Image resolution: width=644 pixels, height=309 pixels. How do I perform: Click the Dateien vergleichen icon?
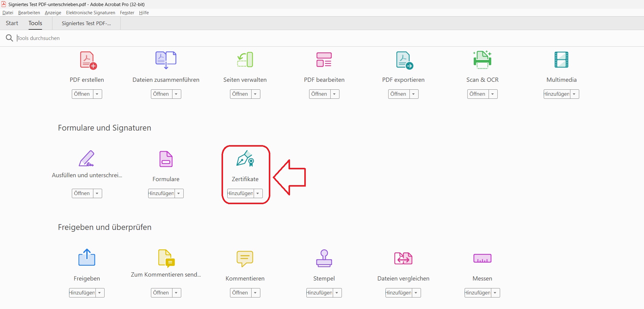pyautogui.click(x=403, y=258)
